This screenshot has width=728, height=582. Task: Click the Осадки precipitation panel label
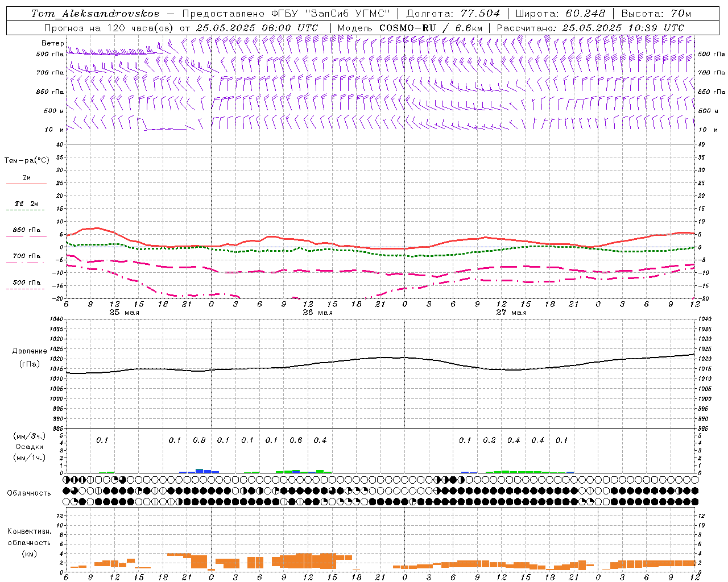(x=30, y=447)
